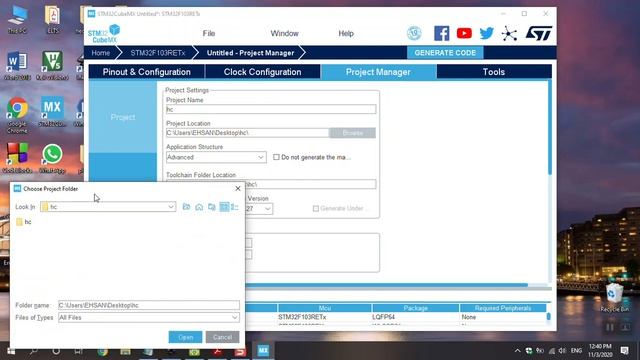This screenshot has width=640, height=360.
Task: Click the Mcu column header
Action: pyautogui.click(x=324, y=308)
